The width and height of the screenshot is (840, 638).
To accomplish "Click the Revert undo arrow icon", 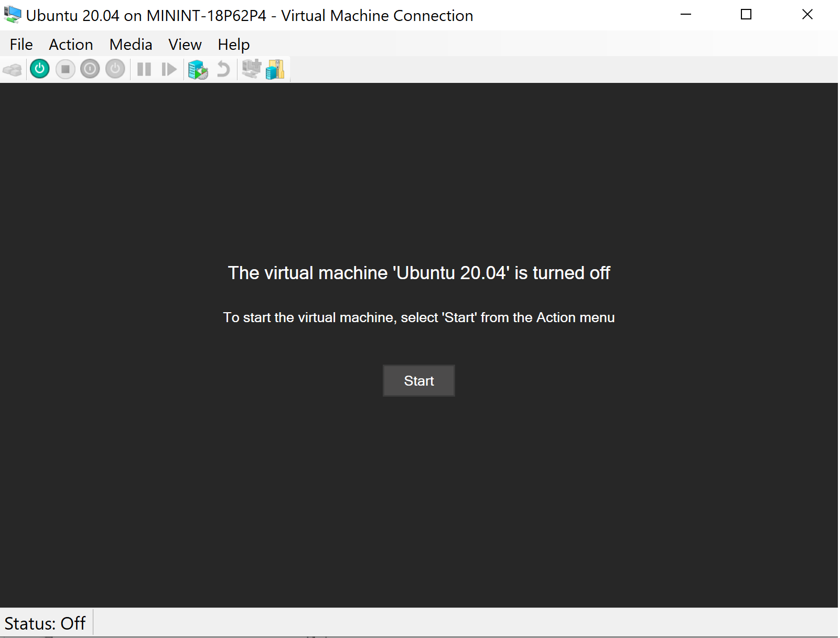I will point(223,69).
